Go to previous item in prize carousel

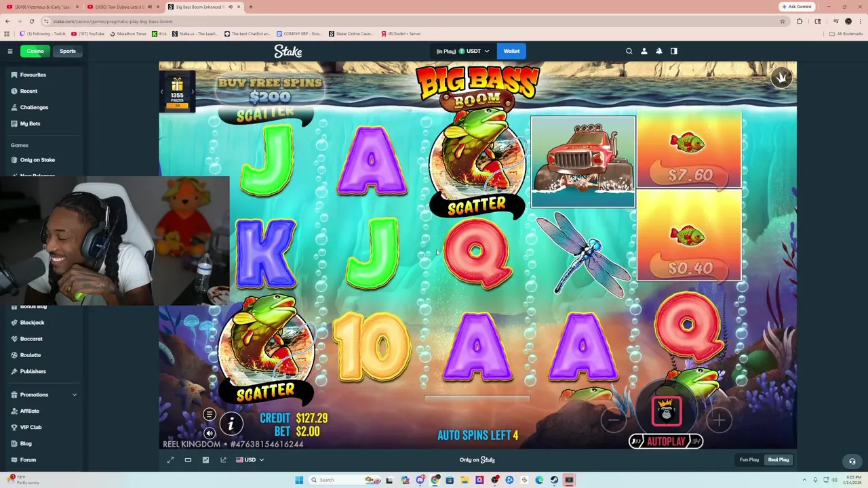coord(162,92)
